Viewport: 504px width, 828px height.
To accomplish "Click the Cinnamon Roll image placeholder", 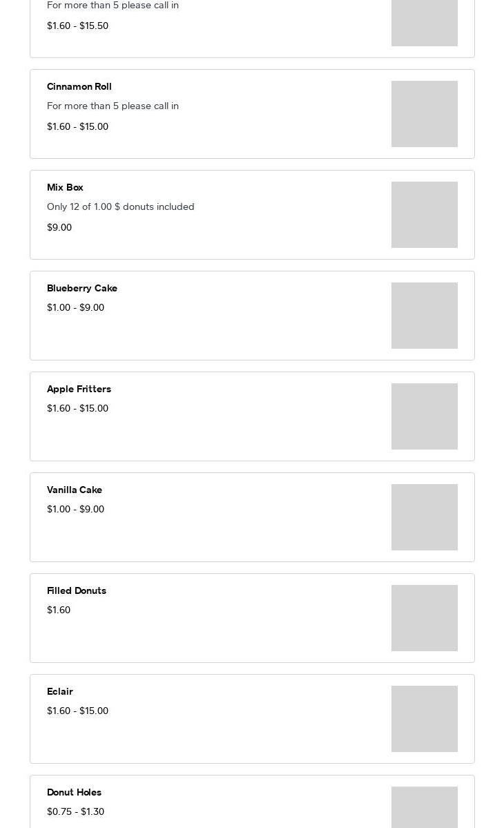I will pyautogui.click(x=424, y=114).
